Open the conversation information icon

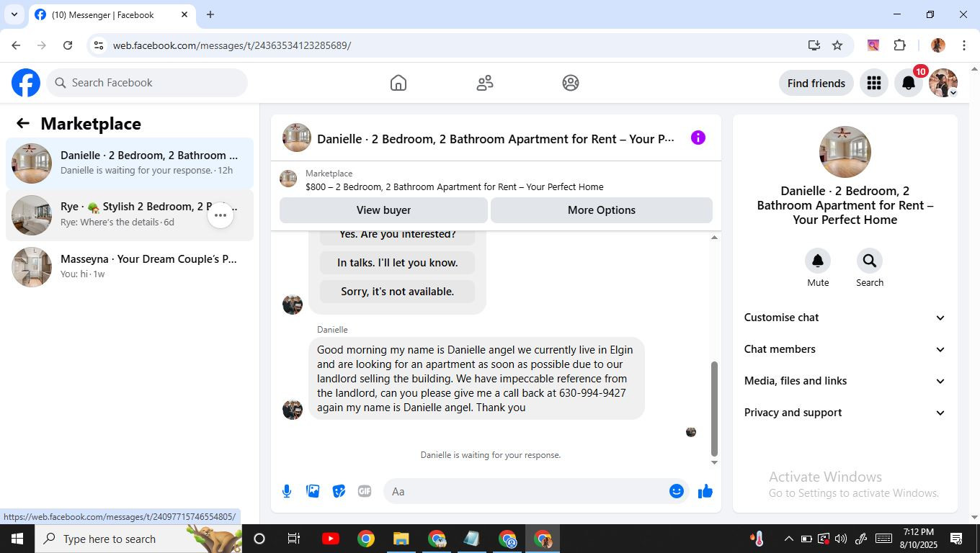coord(698,138)
